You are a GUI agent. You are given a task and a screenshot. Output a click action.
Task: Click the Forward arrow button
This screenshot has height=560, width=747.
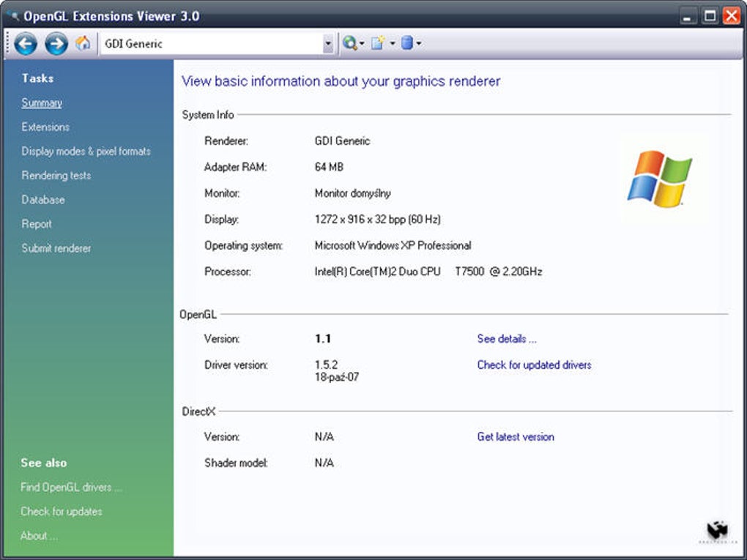coord(56,44)
